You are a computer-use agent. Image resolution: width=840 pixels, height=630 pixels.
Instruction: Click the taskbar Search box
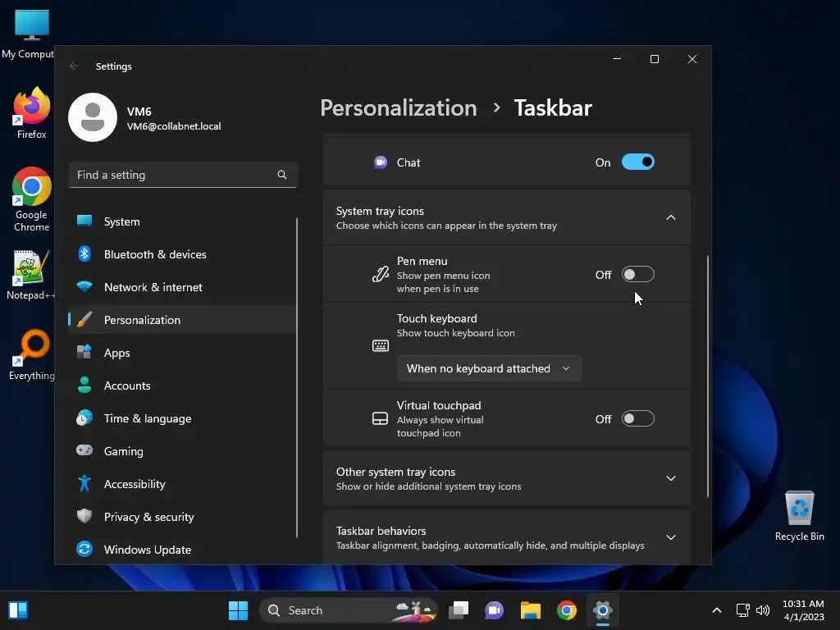[x=348, y=610]
